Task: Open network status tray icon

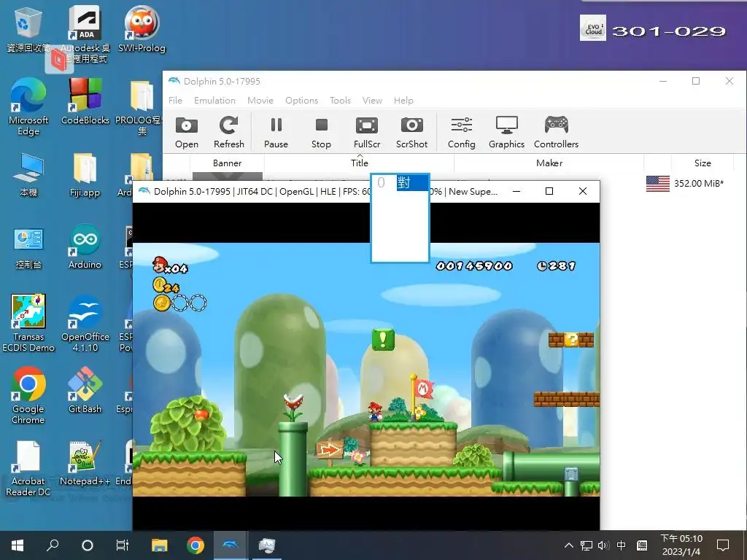Action: pos(586,545)
